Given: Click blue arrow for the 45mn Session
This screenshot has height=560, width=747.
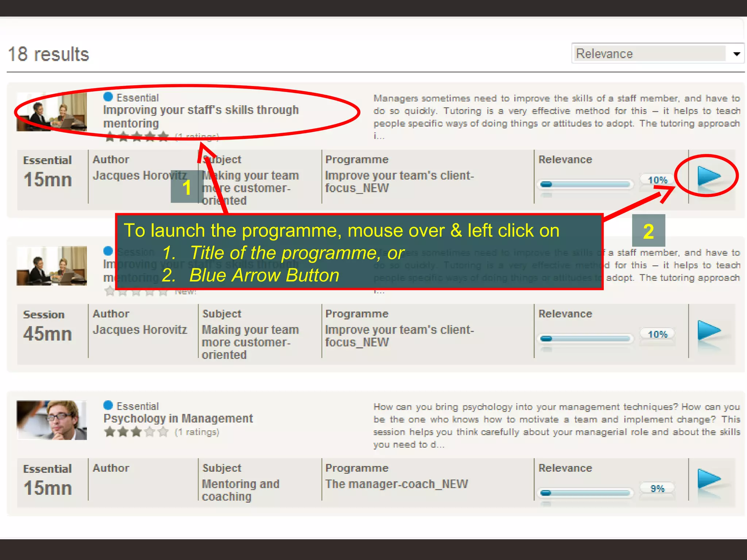Looking at the screenshot, I should [x=709, y=331].
